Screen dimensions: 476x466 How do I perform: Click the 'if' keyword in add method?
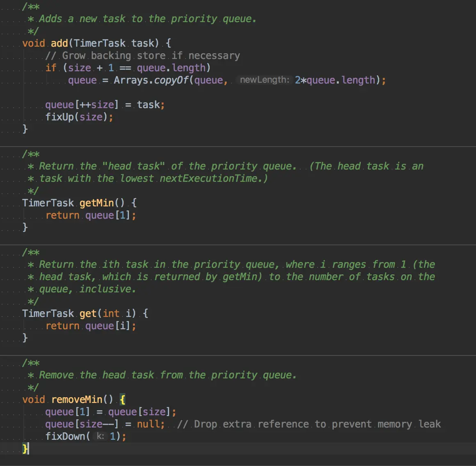51,68
